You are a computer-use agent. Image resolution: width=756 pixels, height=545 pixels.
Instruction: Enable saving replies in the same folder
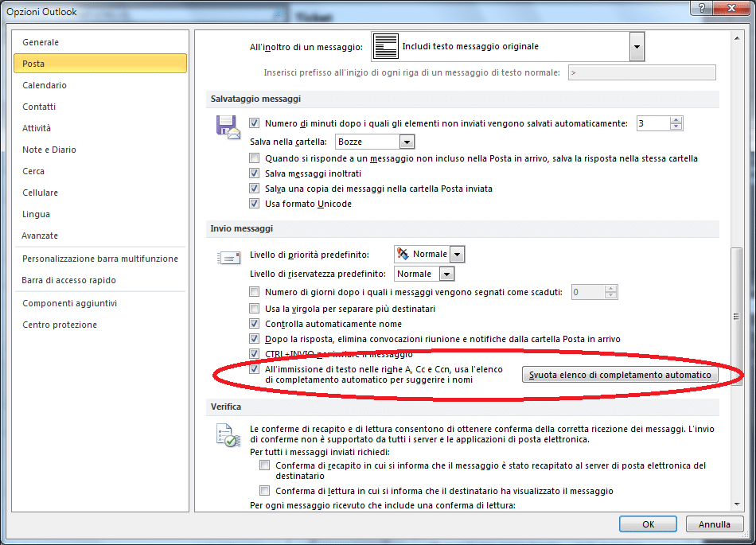click(x=254, y=158)
